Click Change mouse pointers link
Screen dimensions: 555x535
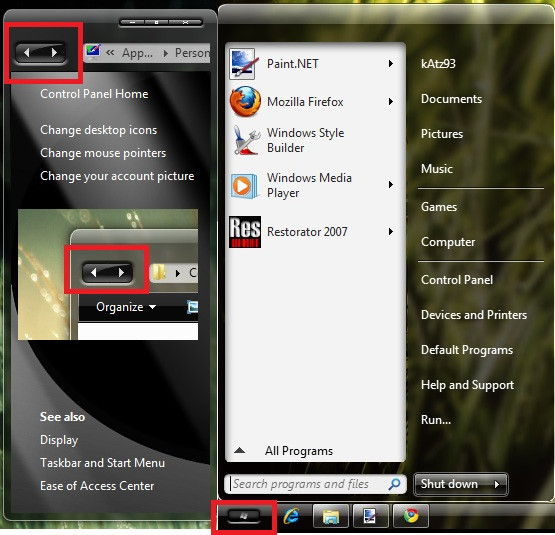tap(103, 153)
